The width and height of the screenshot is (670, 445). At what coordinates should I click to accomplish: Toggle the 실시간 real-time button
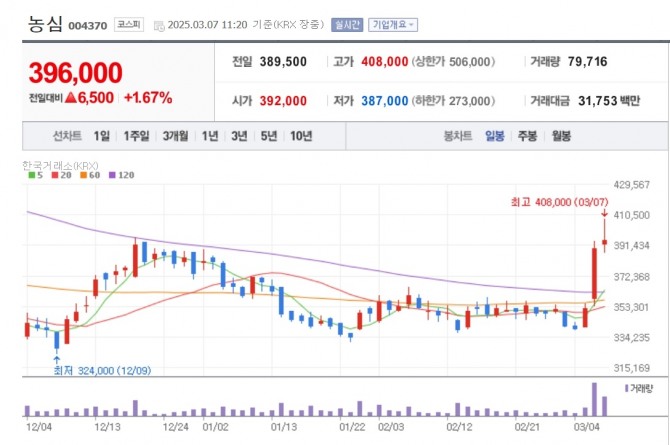click(x=348, y=24)
